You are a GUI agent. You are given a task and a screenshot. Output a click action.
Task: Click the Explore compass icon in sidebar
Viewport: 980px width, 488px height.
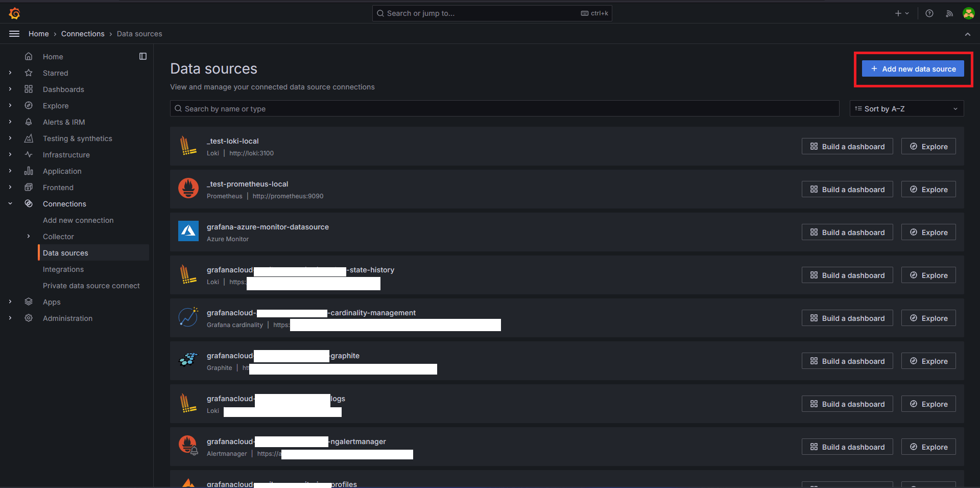pos(29,105)
